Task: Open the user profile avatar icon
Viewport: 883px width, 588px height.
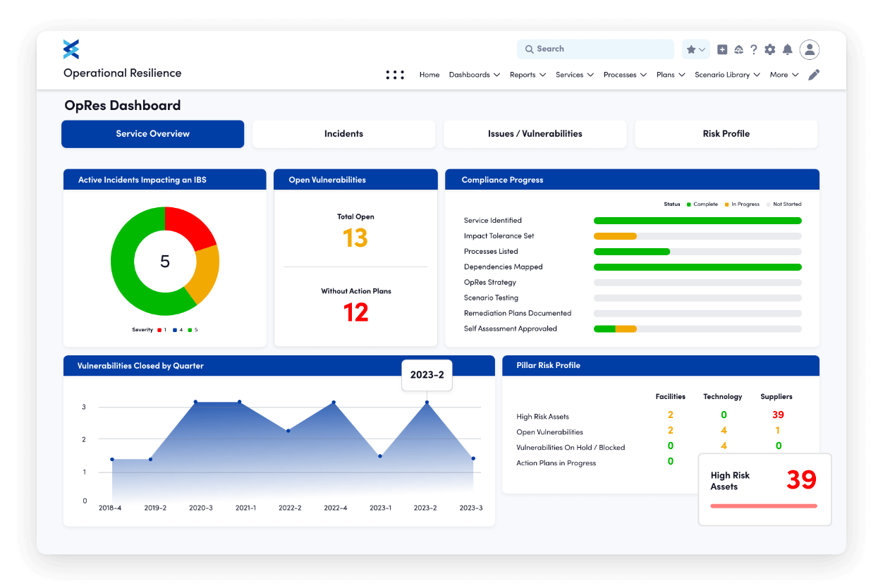Action: pyautogui.click(x=809, y=49)
